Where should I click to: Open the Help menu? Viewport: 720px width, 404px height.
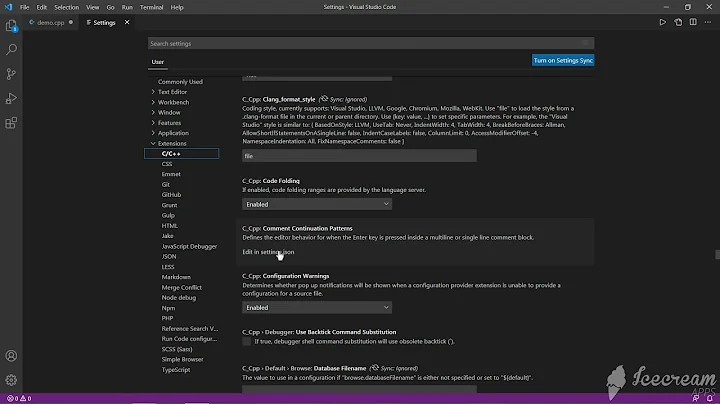click(x=177, y=7)
